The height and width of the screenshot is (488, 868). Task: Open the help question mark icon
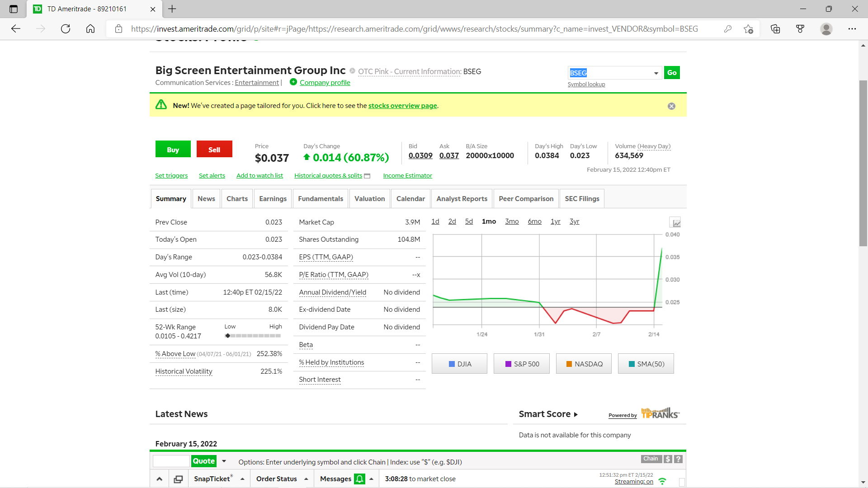[678, 459]
